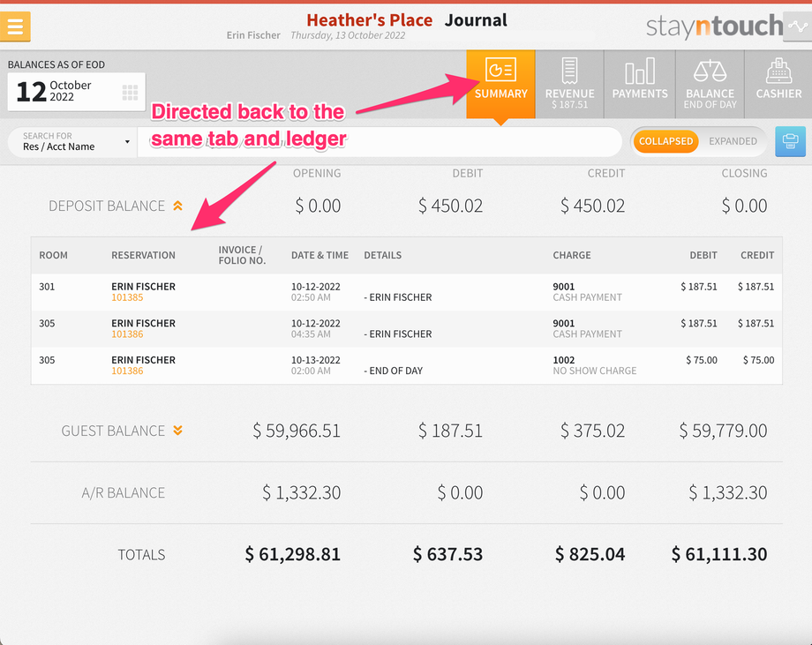Click the Totals debit amount $ 637.53
The image size is (812, 645).
coord(448,554)
